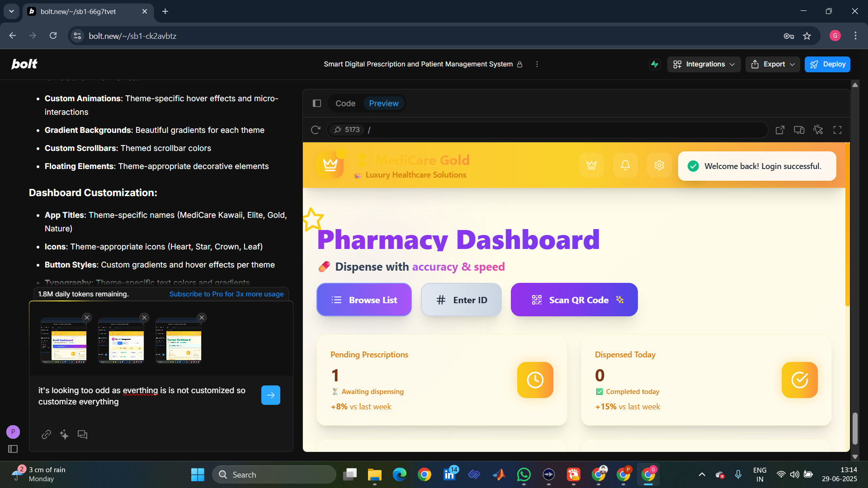868x488 pixels.
Task: Activate the element inspector selector icon
Action: 818,130
